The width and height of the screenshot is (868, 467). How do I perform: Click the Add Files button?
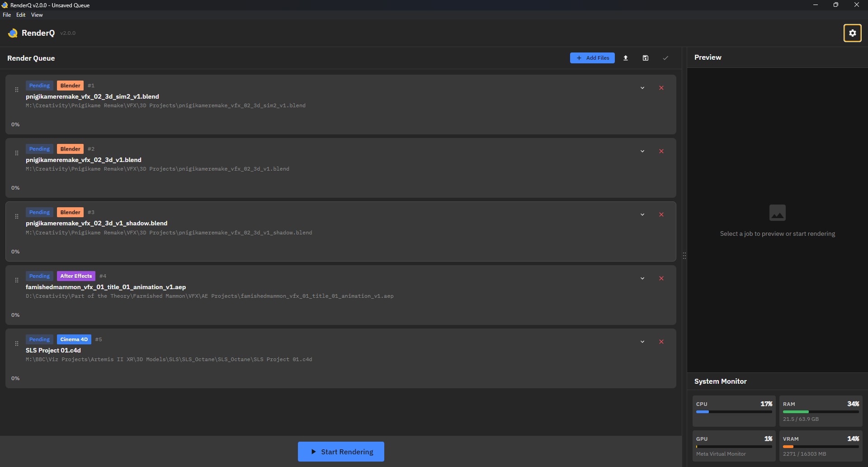coord(592,58)
